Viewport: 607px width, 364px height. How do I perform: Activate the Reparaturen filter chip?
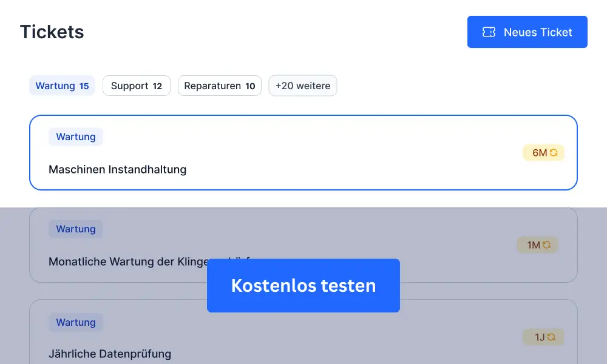219,86
